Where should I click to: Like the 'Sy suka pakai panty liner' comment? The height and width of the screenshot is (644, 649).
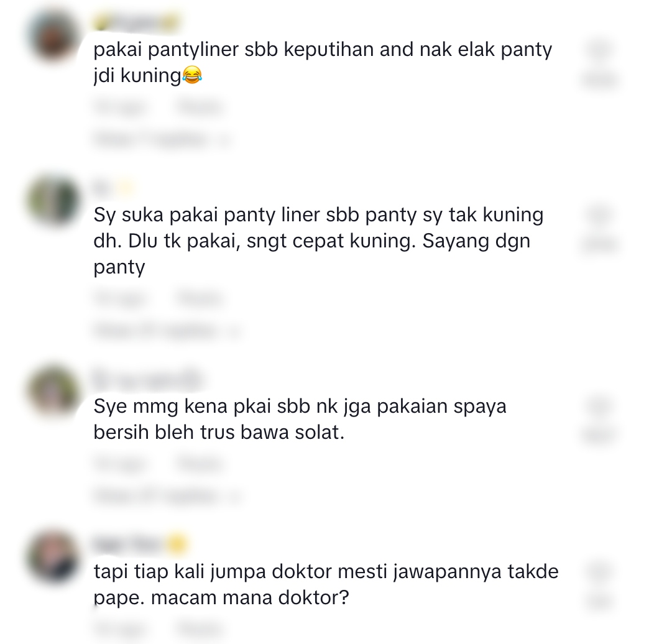600,215
